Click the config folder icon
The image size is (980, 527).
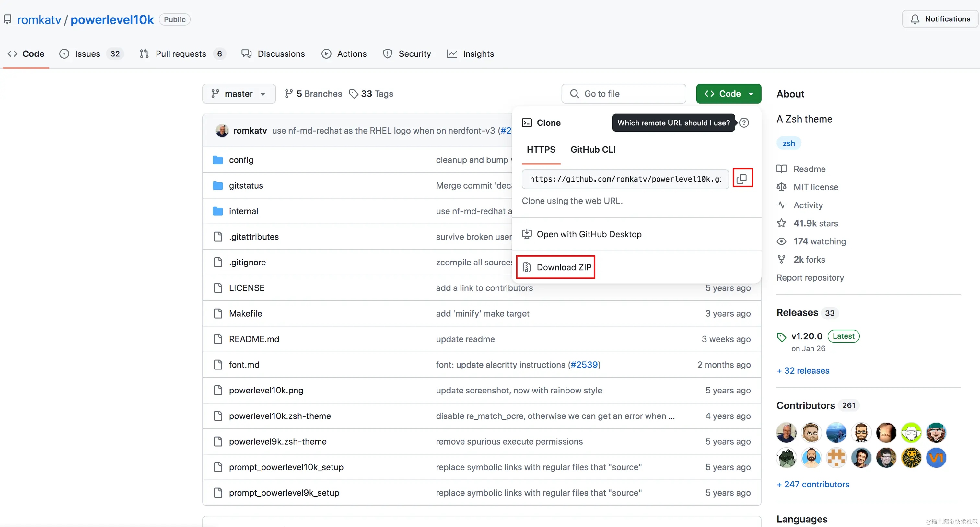point(217,160)
